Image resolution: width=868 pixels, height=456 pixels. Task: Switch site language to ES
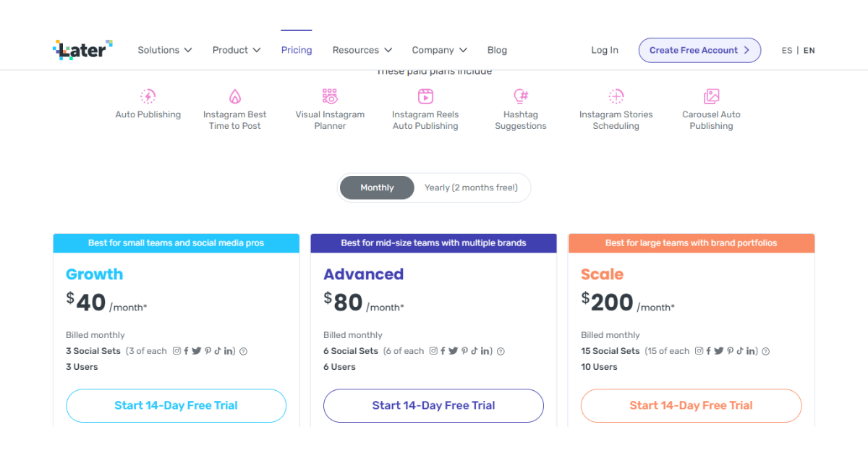tap(787, 51)
